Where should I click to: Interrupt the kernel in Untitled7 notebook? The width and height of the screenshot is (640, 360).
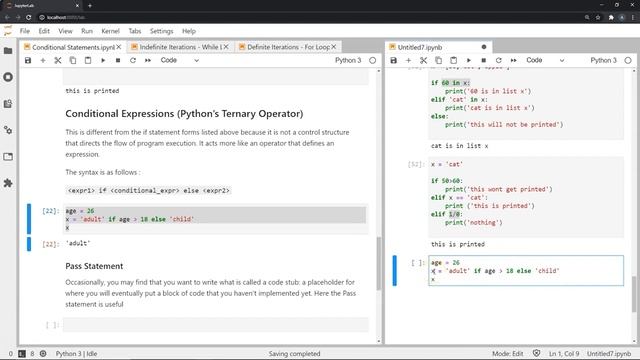click(484, 60)
